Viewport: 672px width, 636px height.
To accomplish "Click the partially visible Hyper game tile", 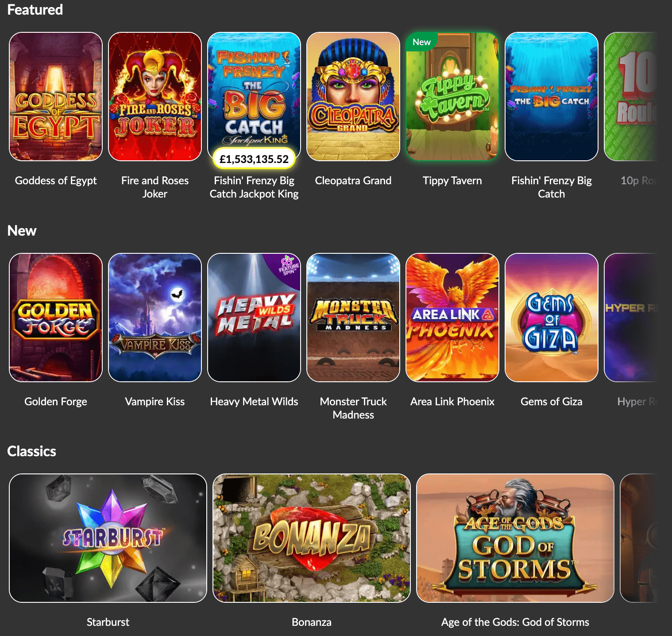I will (630, 318).
